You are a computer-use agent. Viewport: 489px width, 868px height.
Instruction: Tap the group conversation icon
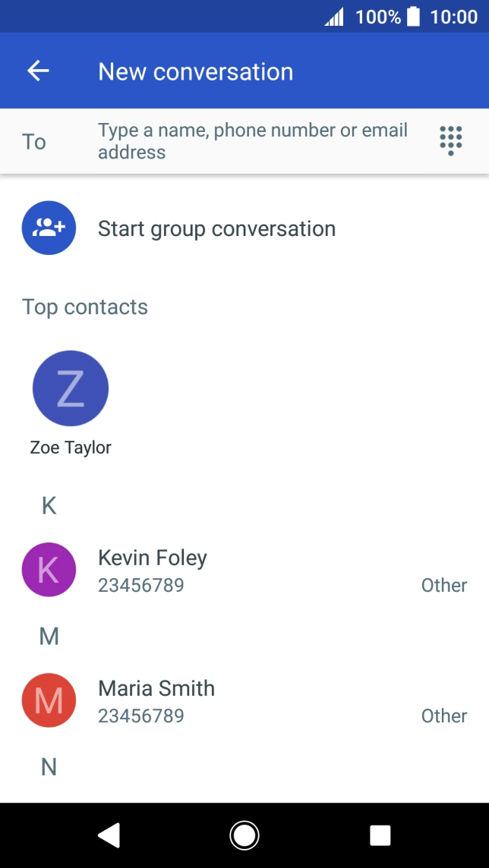(49, 228)
